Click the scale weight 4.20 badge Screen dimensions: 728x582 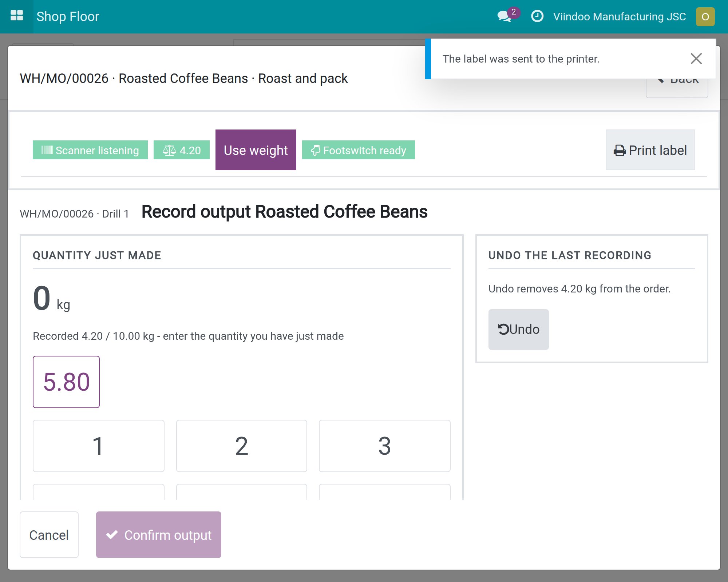(182, 150)
